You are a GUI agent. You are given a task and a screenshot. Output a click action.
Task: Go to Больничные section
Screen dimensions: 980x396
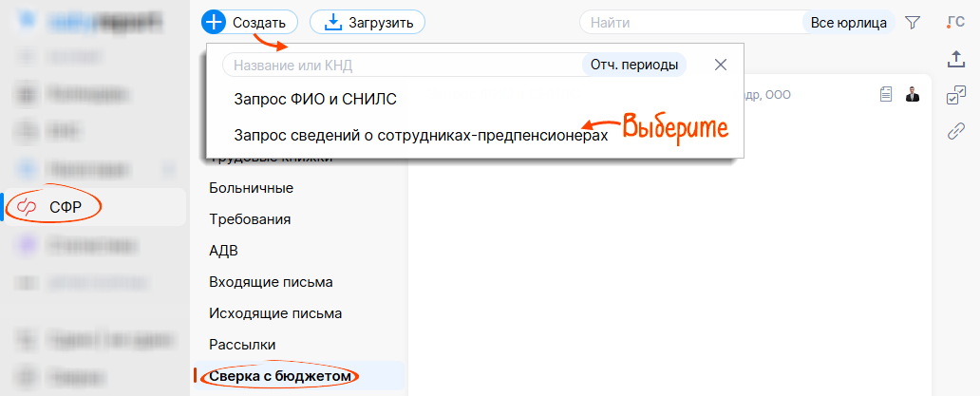click(x=251, y=187)
